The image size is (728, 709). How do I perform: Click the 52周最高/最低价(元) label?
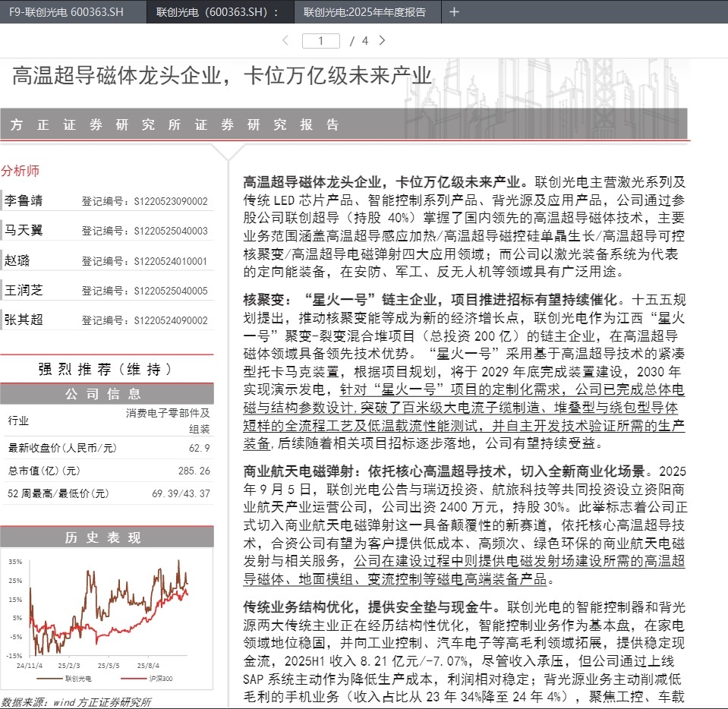(x=58, y=493)
